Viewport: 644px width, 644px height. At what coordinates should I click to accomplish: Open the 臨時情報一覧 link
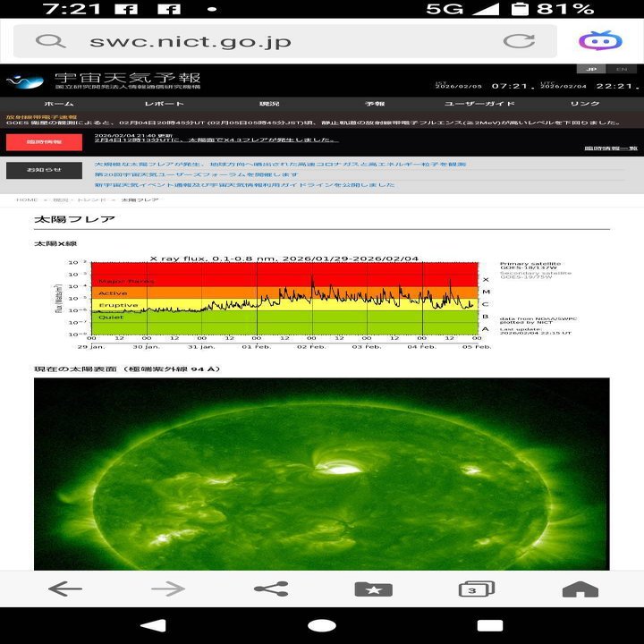tap(611, 148)
